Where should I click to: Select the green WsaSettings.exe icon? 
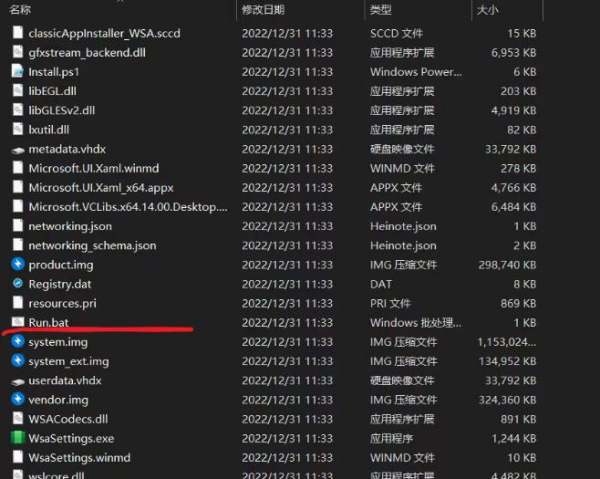18,438
